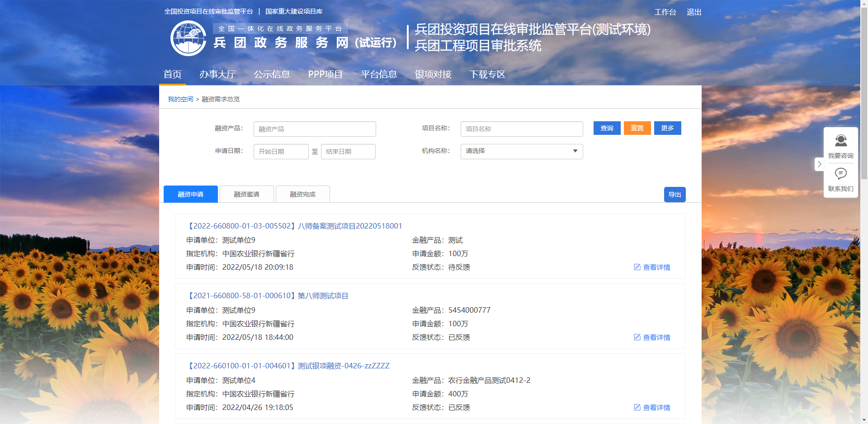
Task: Click edit icon for 测试银项融资-0426 details
Action: pos(637,407)
